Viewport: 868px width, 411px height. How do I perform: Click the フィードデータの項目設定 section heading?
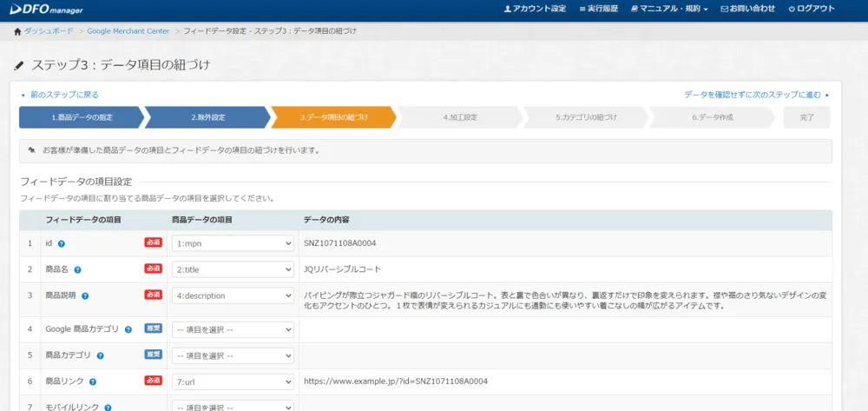coord(76,182)
